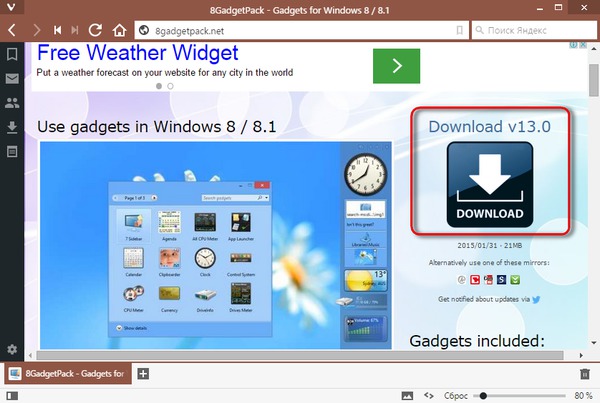Click the horizontal scrollbar right arrow
The image size is (600, 403).
581,356
